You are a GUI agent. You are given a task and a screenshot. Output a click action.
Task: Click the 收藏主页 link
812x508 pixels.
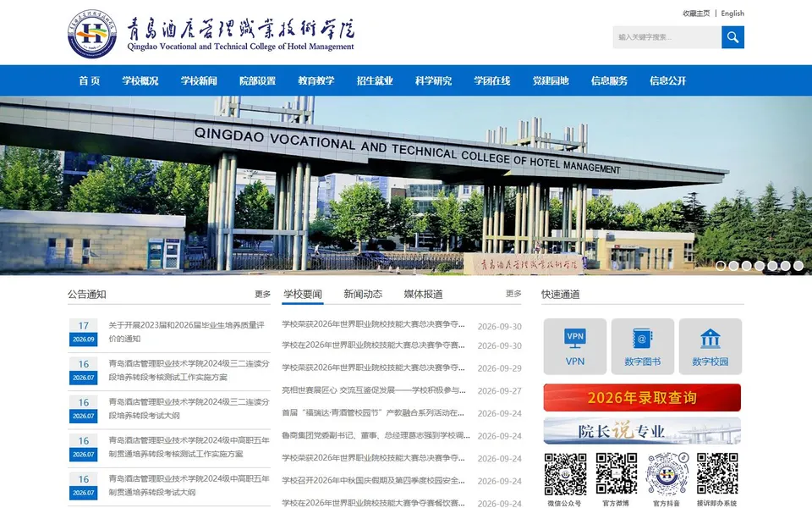[x=696, y=14]
